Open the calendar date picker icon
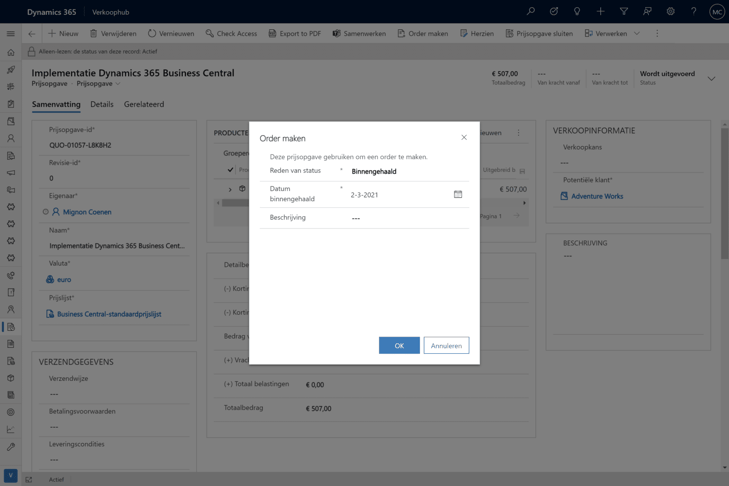Viewport: 729px width, 486px height. coord(458,194)
